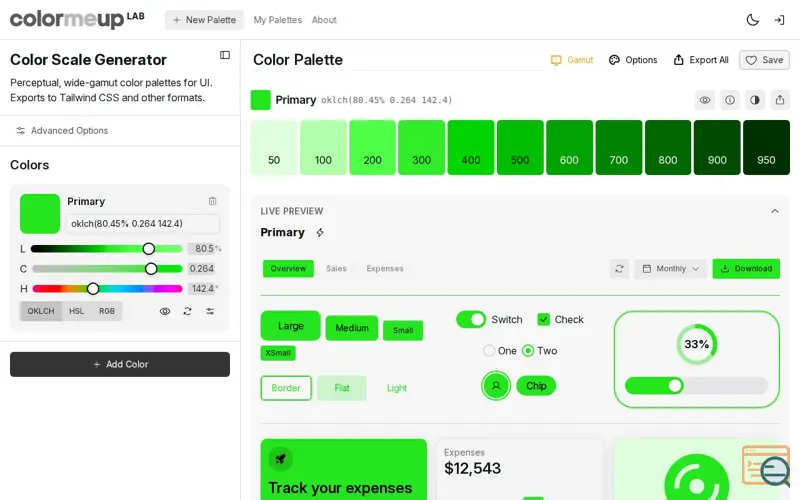Open the Monthly dropdown

[x=670, y=268]
